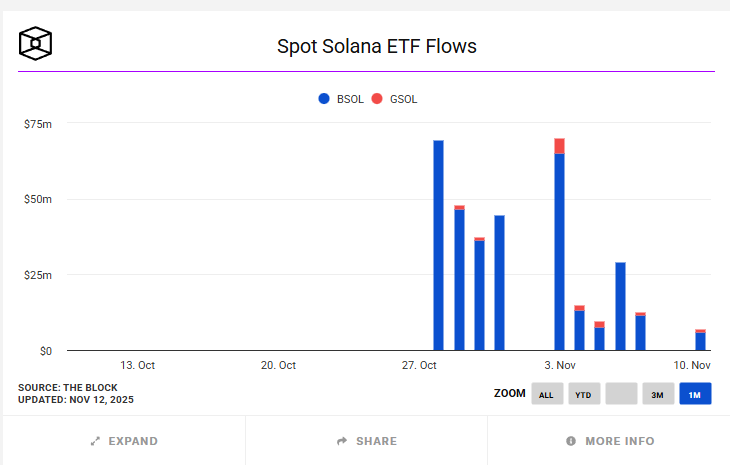Click the red GSOL segment on 3 Nov bar
730x465 pixels.
(559, 146)
